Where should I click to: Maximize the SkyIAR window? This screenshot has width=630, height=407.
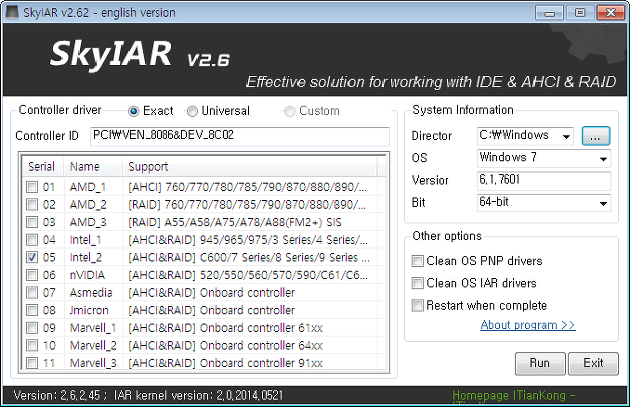580,13
